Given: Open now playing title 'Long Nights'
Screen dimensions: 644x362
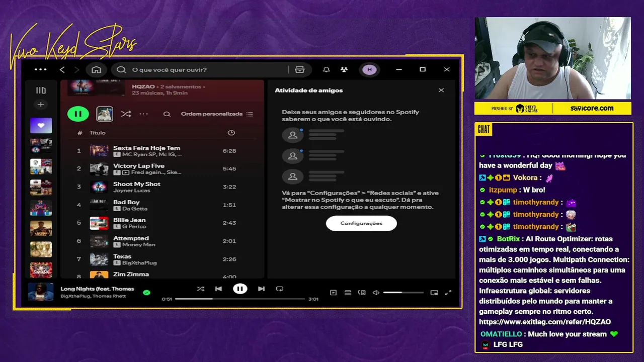Looking at the screenshot, I should click(98, 289).
